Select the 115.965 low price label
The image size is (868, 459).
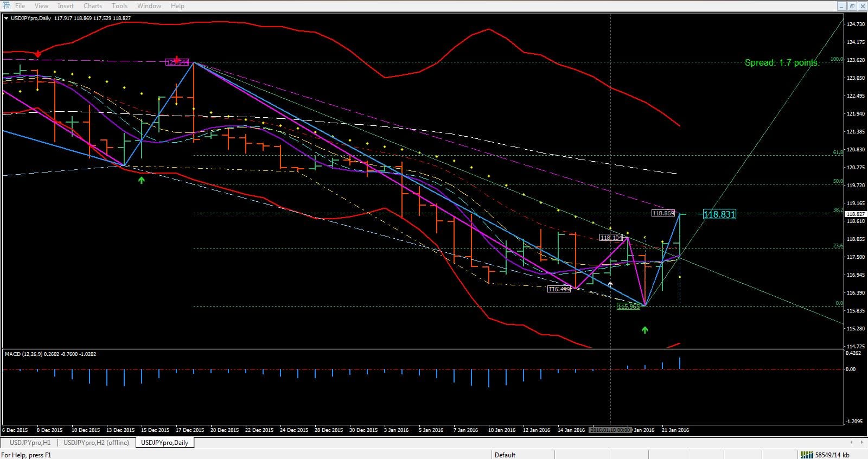tap(628, 307)
